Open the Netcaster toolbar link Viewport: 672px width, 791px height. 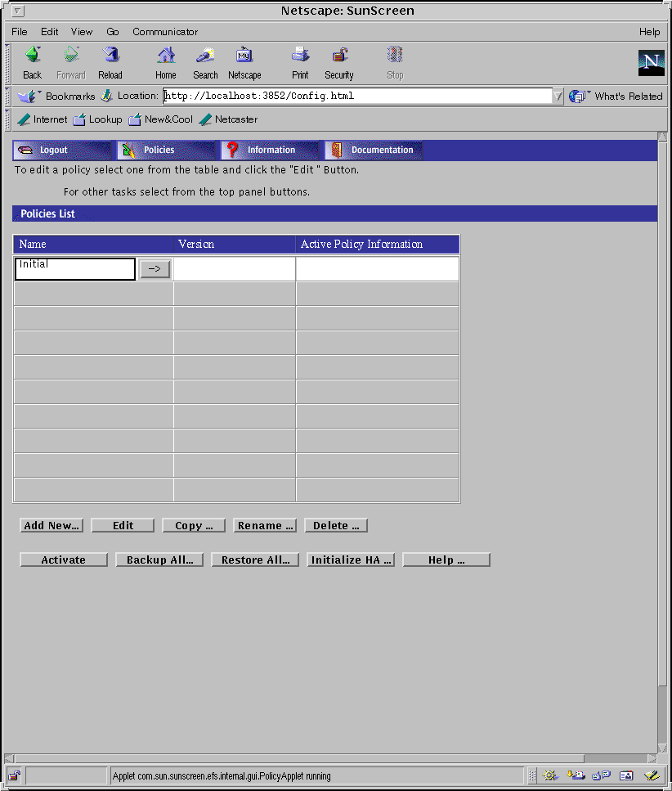click(228, 119)
